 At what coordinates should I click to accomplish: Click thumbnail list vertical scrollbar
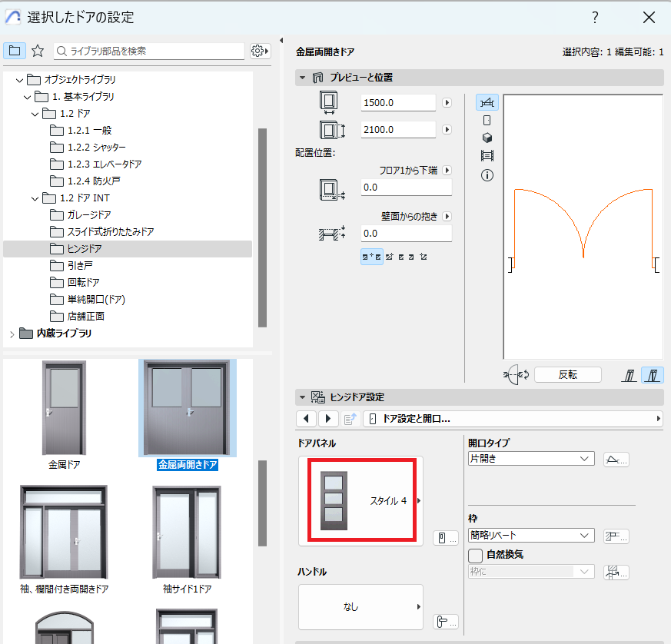262,503
